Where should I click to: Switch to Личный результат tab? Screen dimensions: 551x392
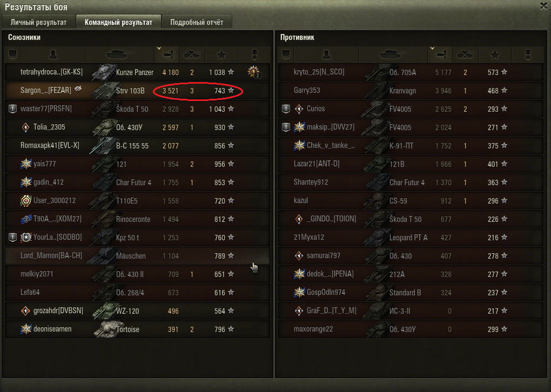pos(39,22)
